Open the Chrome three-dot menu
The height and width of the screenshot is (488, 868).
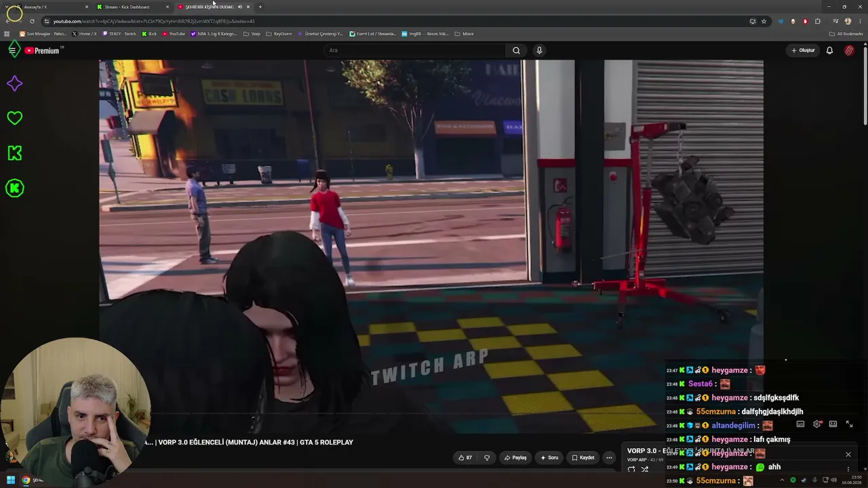859,21
